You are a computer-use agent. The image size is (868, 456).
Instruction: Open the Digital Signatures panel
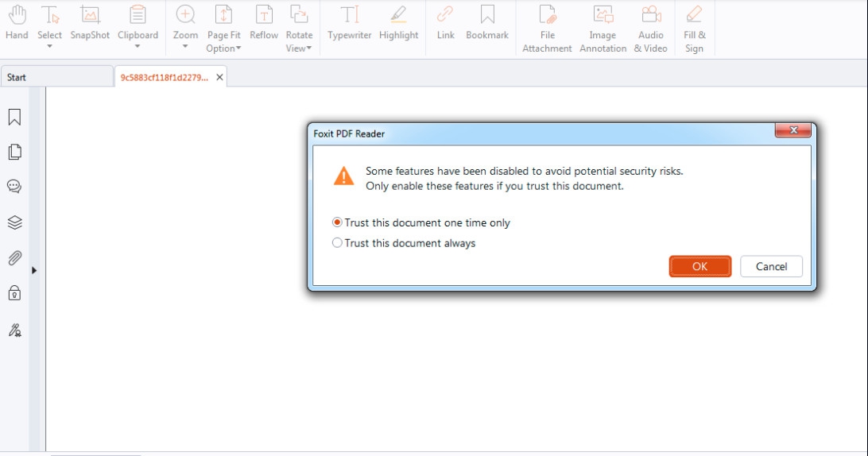pyautogui.click(x=15, y=330)
